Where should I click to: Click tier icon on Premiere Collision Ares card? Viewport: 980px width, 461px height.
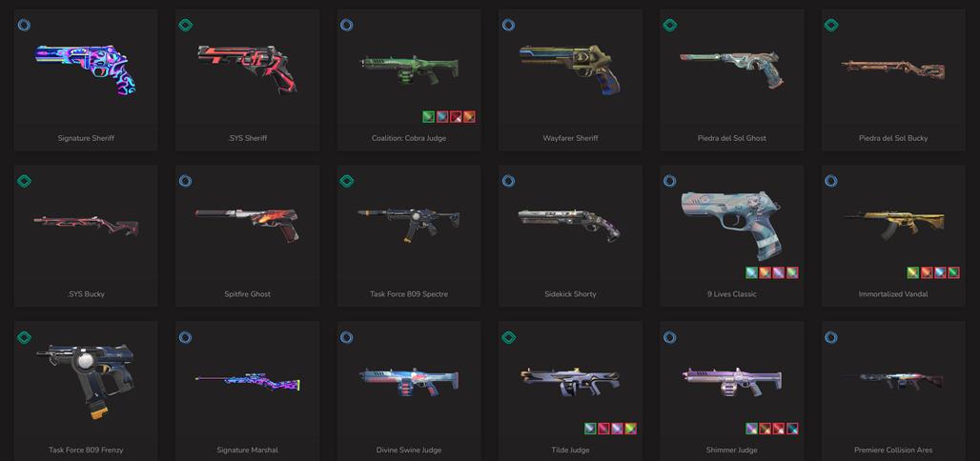[830, 337]
